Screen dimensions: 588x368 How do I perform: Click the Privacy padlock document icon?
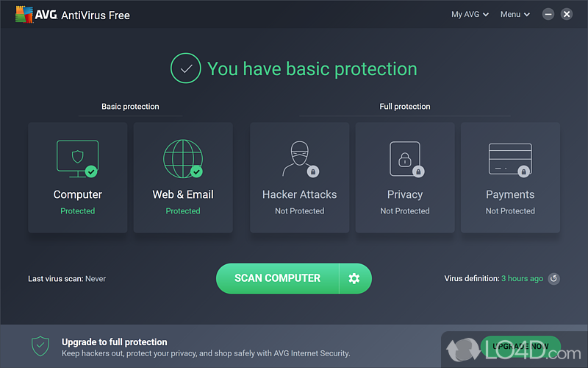406,159
